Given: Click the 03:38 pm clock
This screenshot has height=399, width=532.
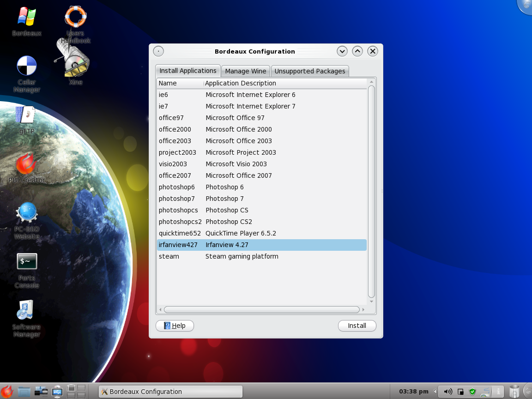Looking at the screenshot, I should click(x=414, y=392).
